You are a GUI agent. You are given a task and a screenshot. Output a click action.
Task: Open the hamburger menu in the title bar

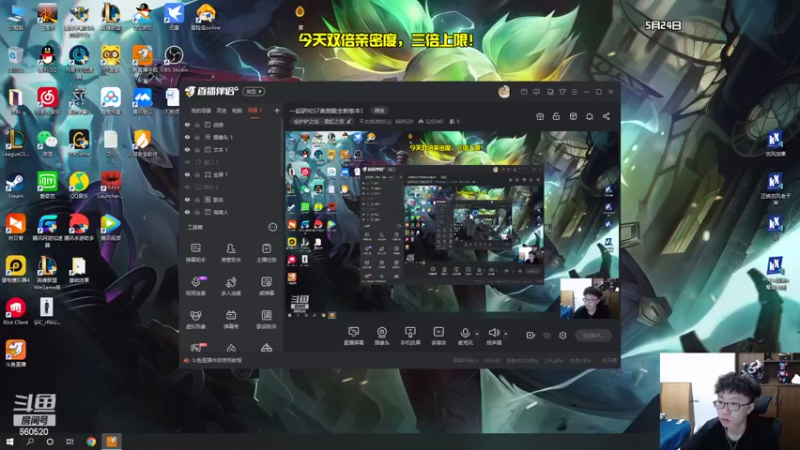click(574, 92)
